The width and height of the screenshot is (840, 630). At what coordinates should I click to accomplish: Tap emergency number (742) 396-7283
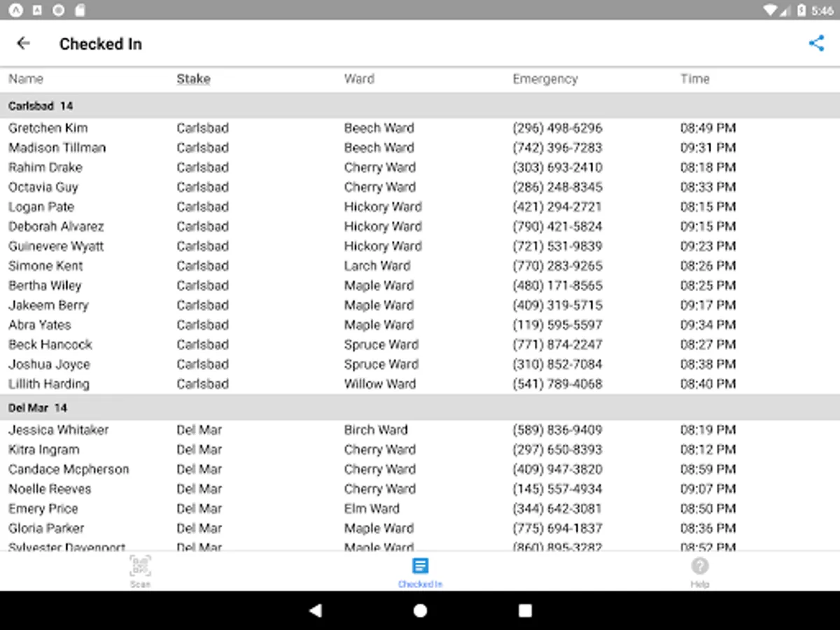coord(557,148)
